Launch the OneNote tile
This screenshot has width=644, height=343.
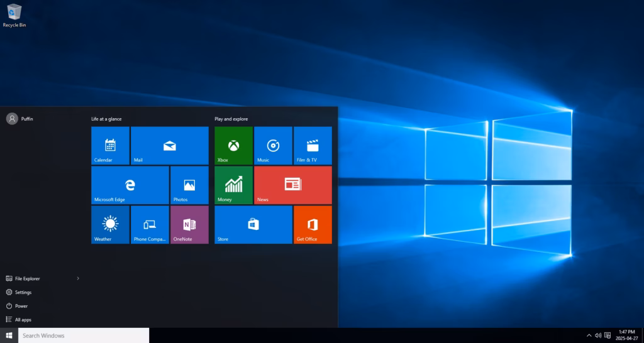(x=189, y=225)
